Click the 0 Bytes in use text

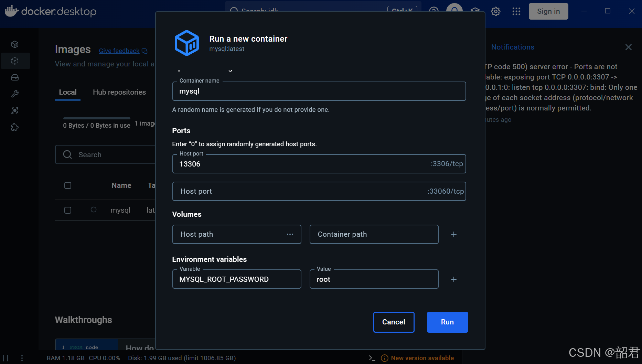coord(97,126)
